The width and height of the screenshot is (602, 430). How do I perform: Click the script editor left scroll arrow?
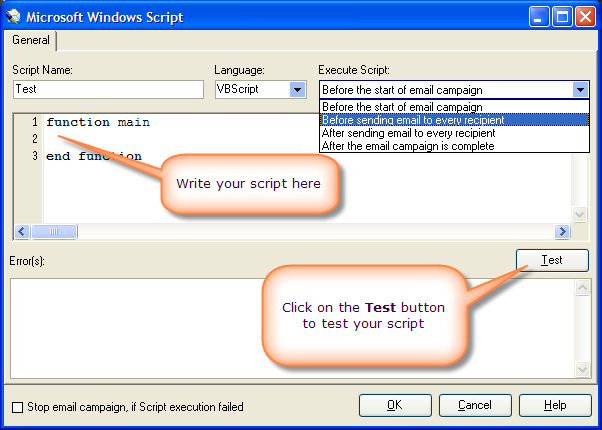tap(22, 232)
